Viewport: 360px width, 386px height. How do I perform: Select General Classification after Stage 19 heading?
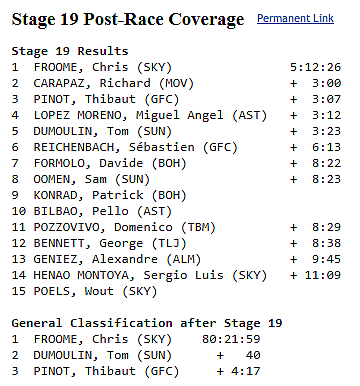[x=147, y=323]
